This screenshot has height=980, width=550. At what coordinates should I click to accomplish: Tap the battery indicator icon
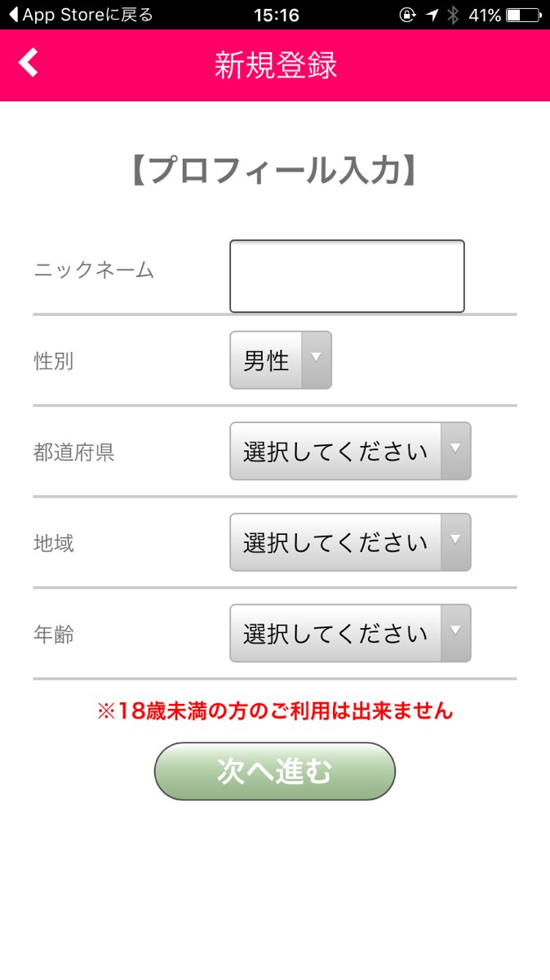(x=522, y=15)
